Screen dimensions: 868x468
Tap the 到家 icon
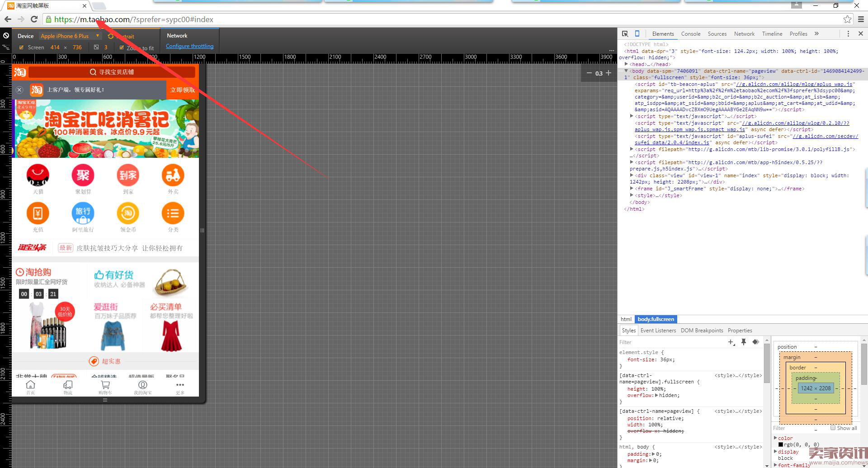128,175
